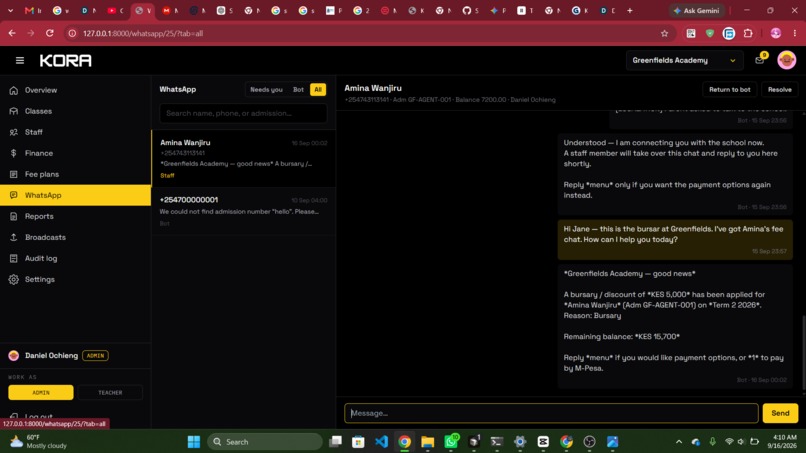Click the Broadcasts upload icon

[x=14, y=238]
